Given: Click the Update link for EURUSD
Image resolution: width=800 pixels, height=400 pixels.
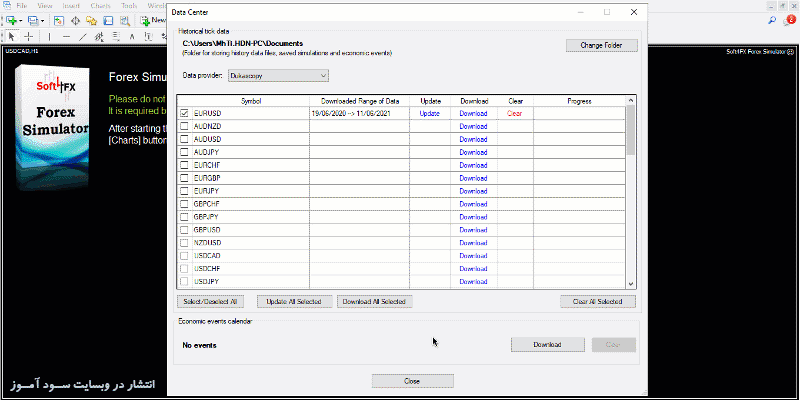Looking at the screenshot, I should pyautogui.click(x=430, y=113).
